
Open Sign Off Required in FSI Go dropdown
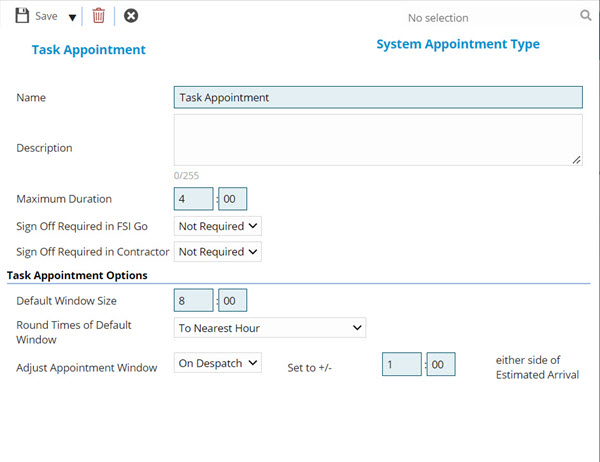pos(218,226)
